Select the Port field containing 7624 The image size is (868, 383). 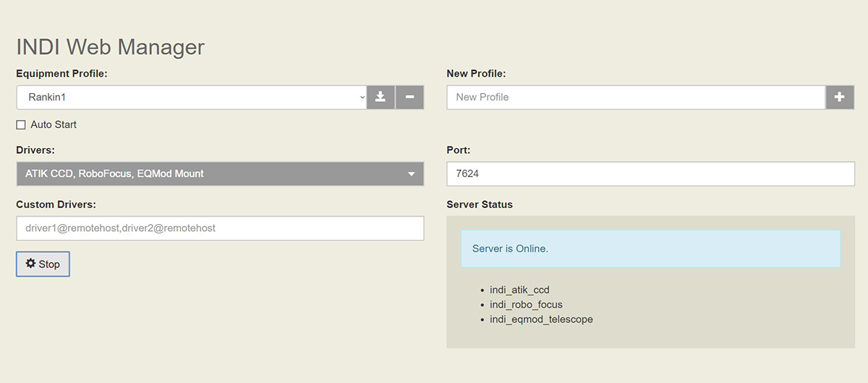[x=651, y=173]
